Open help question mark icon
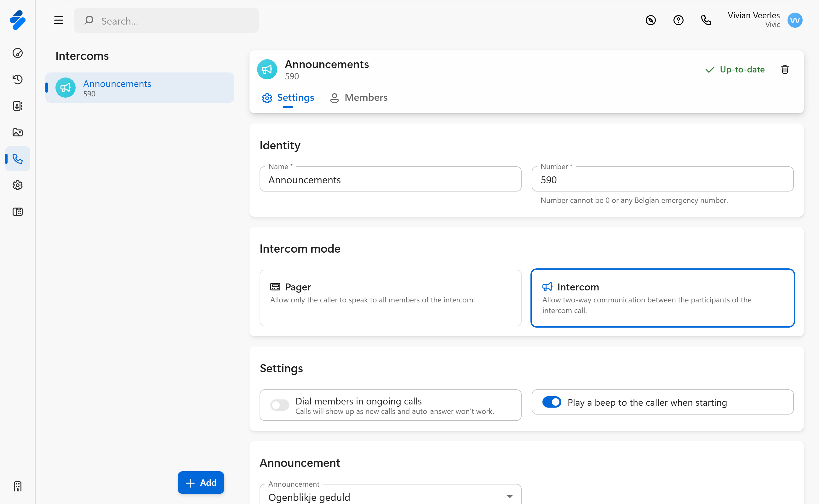The width and height of the screenshot is (819, 504). tap(678, 21)
